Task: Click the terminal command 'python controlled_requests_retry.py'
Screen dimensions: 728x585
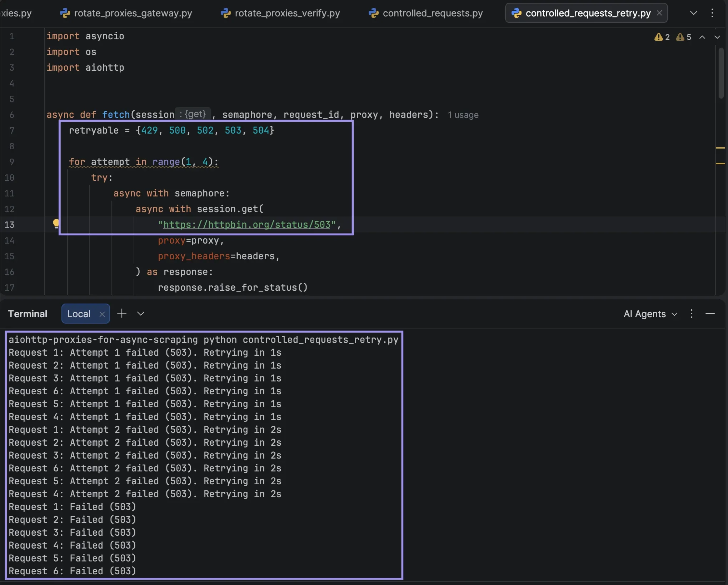Action: click(301, 339)
